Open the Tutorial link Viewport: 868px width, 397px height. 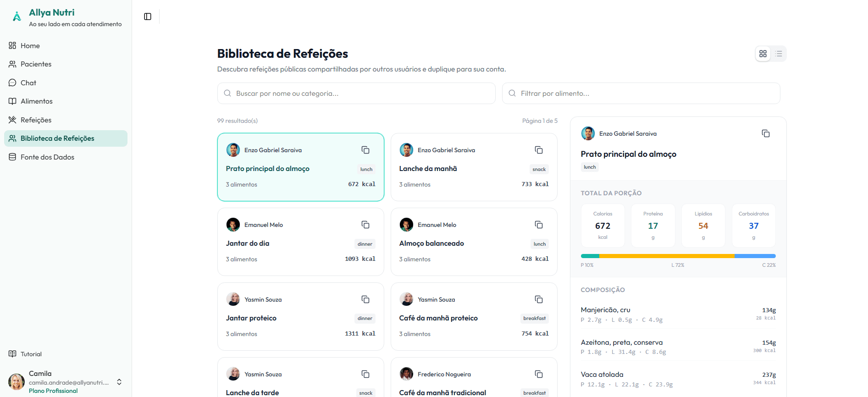(66, 354)
